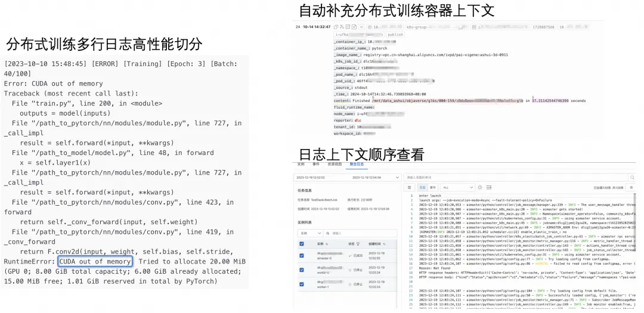Copy log entry 24 using copy icon
644x313 pixels.
[x=336, y=27]
